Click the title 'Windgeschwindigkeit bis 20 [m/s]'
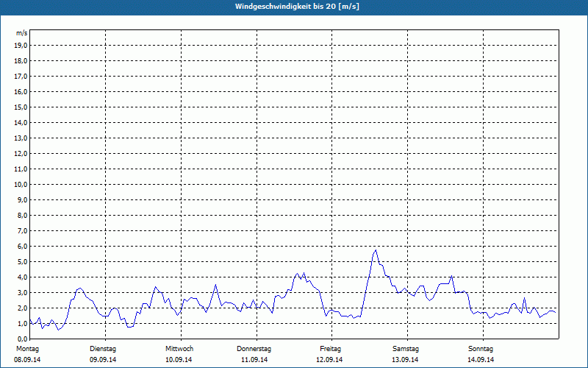Screen dimensions: 588x368 coord(297,7)
